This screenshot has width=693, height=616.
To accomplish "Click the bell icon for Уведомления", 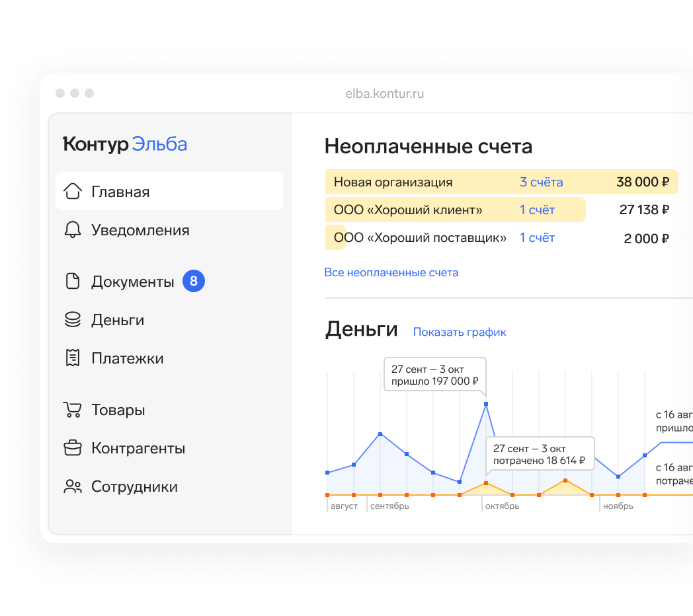I will pyautogui.click(x=73, y=230).
